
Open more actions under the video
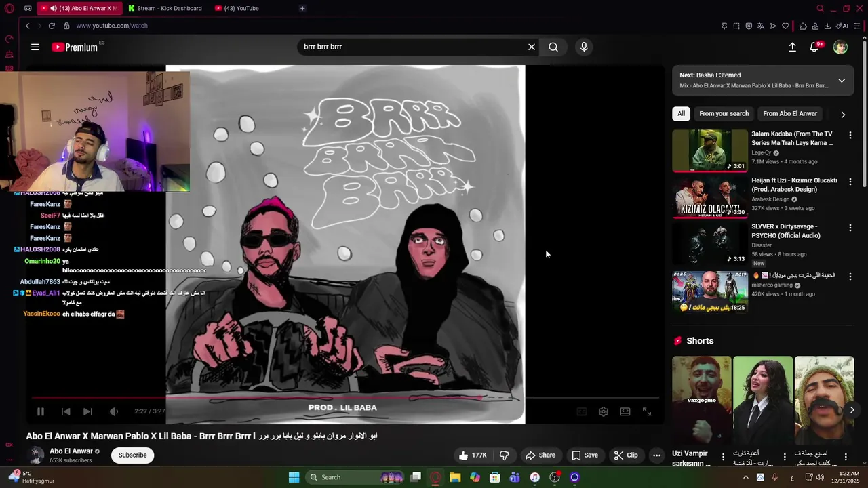click(x=656, y=455)
